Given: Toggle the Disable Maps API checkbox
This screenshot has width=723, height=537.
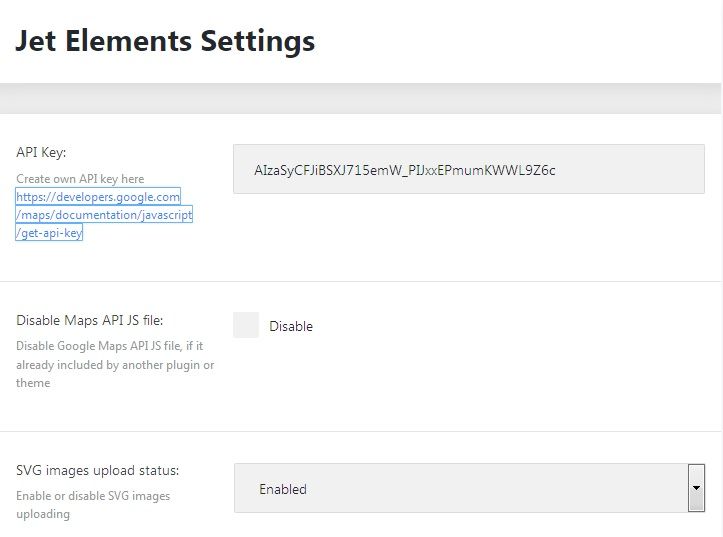Looking at the screenshot, I should [246, 325].
